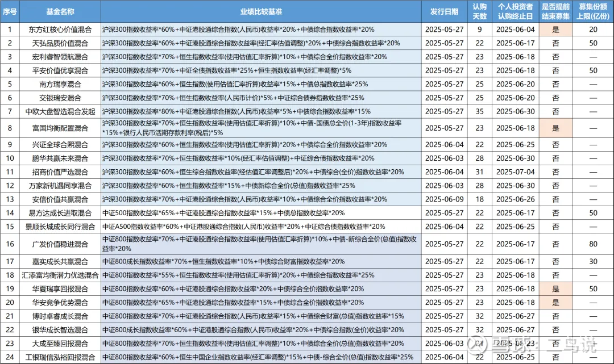
Task: Select the fund name 华安竞争优势混合
Action: [x=60, y=303]
